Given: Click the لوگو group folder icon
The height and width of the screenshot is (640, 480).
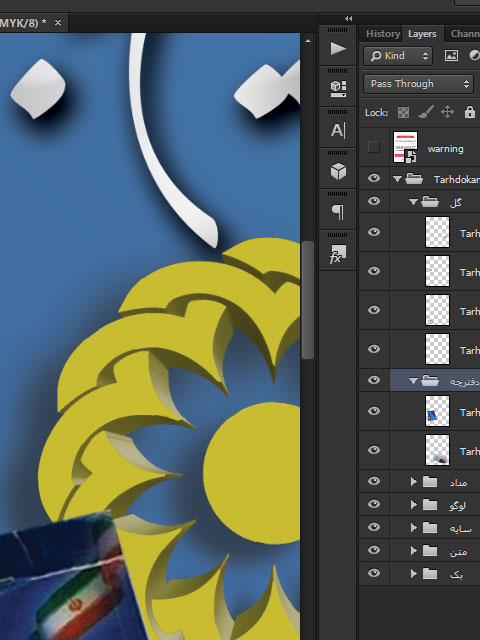Looking at the screenshot, I should tap(430, 504).
